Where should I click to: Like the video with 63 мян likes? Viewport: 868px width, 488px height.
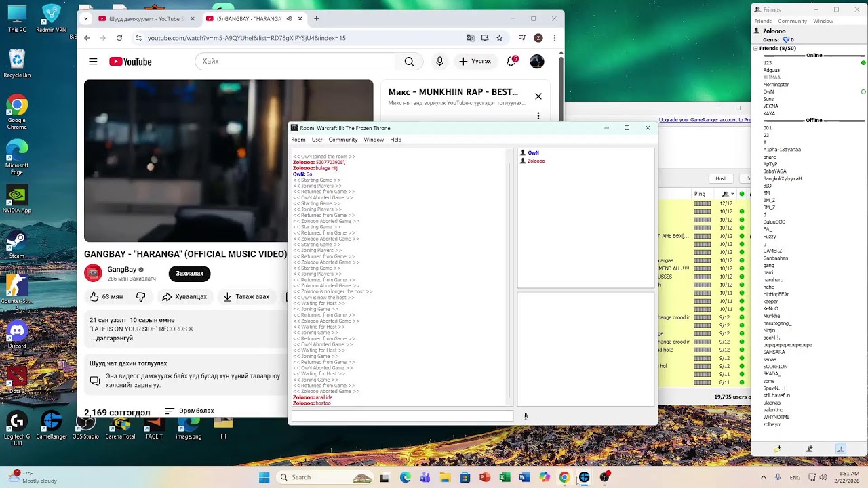tap(106, 297)
